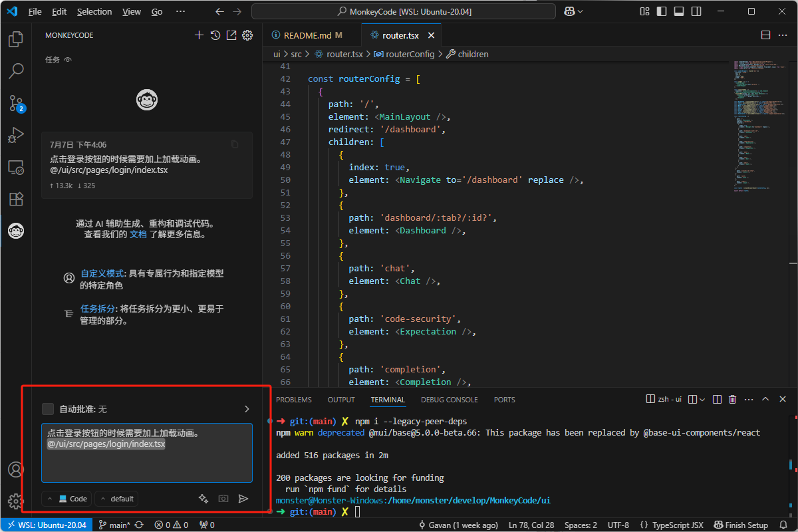Open the MonkeyCode monkey icon in activity bar
This screenshot has height=532, width=798.
coord(16,231)
